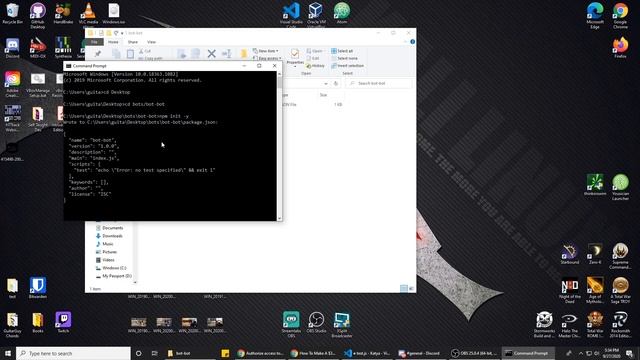Screen dimensions: 640x360
Task: Switch to the Share ribbon tab in File Explorer
Action: 133,42
